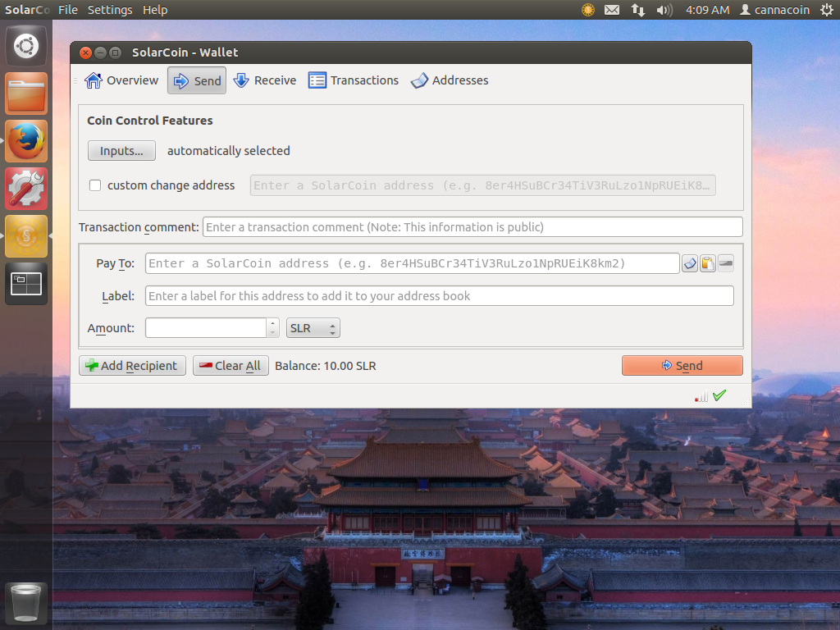
Task: Open the mail indicator menu
Action: [612, 10]
